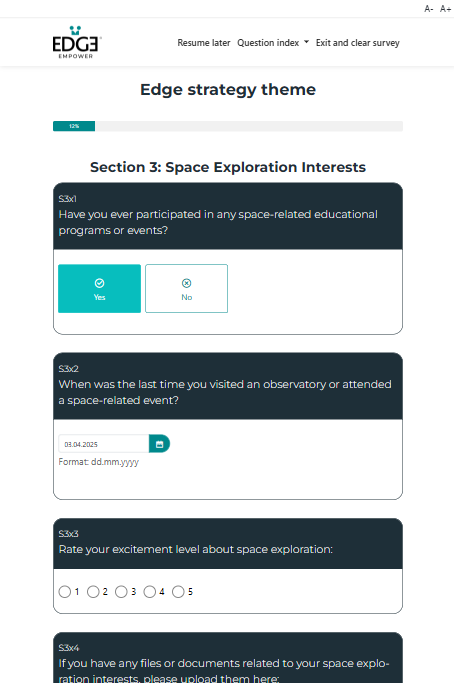Select the Yes answer button

[99, 288]
